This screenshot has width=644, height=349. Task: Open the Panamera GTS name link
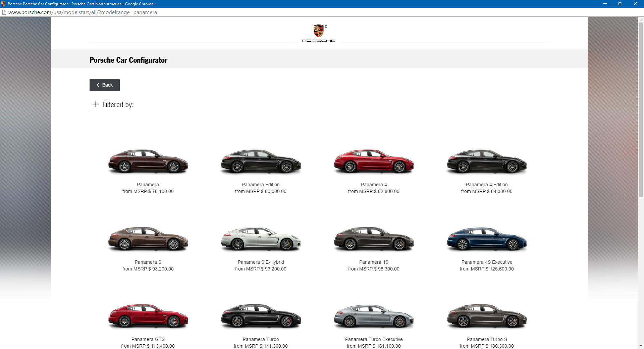(148, 339)
